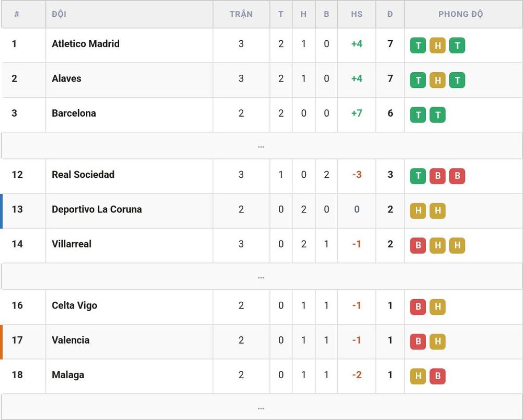523x420 pixels.
Task: Open the Valencia team link
Action: (x=71, y=340)
